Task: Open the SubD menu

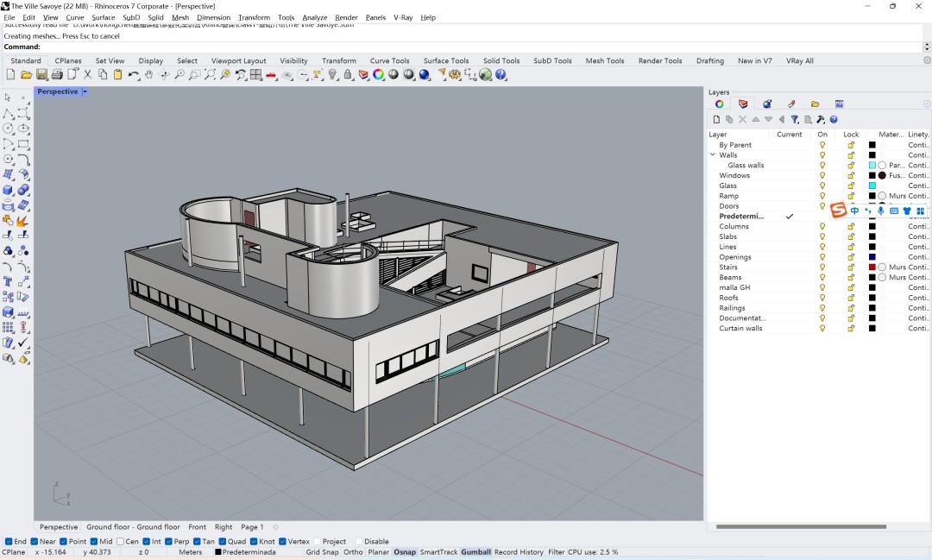Action: click(x=131, y=17)
